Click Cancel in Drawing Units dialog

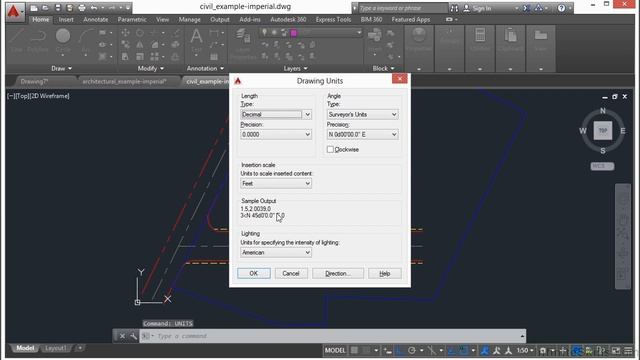point(291,273)
